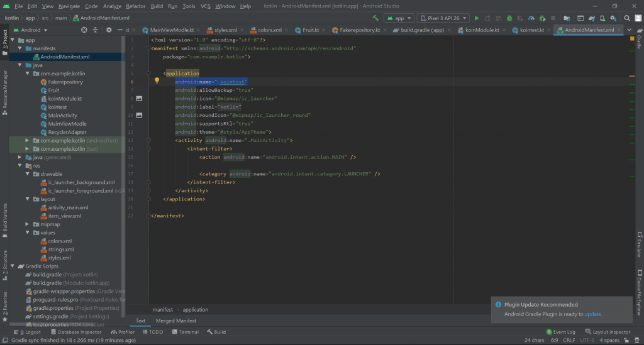The image size is (644, 345).
Task: Toggle the read-only lock icon in status bar
Action: (x=626, y=341)
